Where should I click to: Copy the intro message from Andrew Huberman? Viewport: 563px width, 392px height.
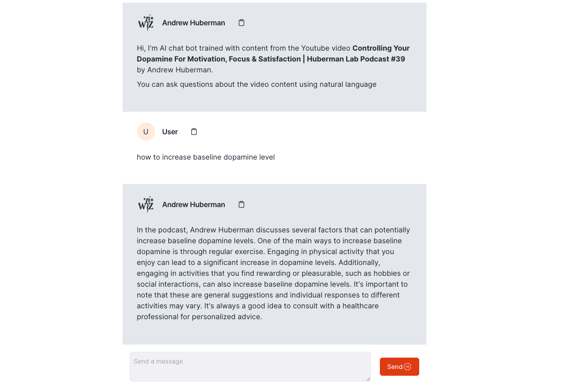[x=241, y=23]
